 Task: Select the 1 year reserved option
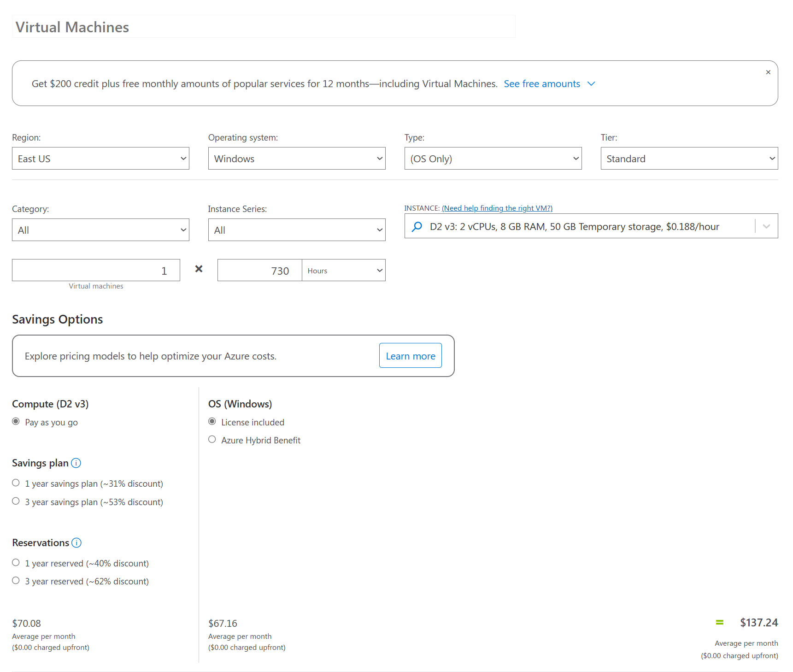tap(16, 562)
